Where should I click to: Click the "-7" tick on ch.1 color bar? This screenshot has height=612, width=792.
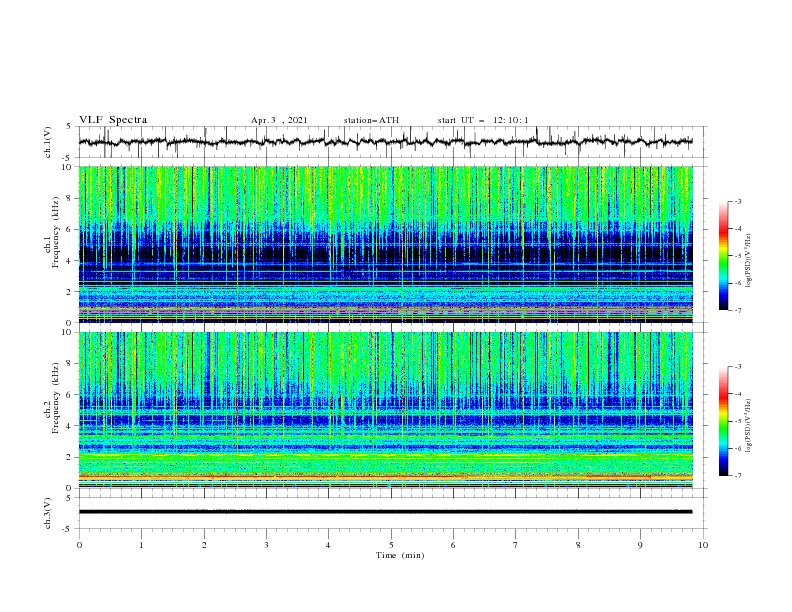(x=737, y=310)
